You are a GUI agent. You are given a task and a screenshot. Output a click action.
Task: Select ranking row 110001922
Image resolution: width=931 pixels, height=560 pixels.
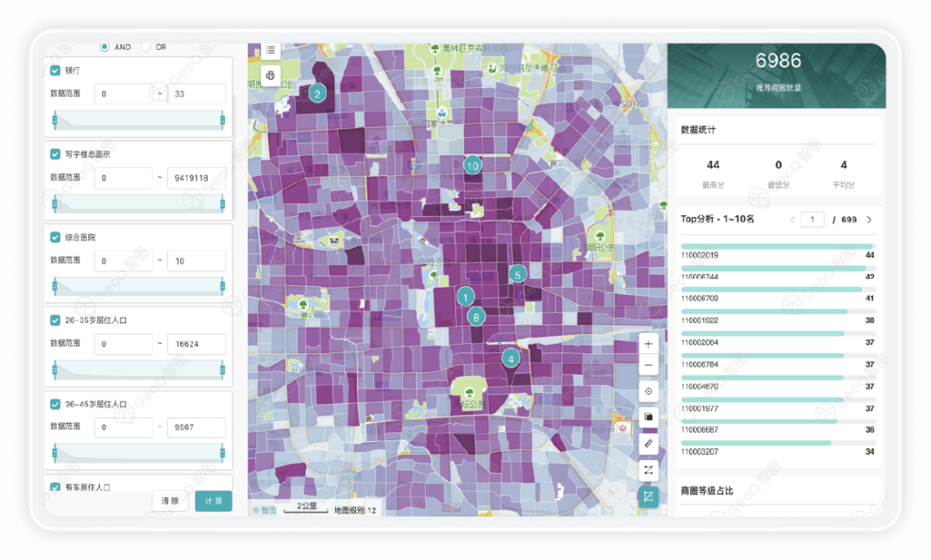778,316
